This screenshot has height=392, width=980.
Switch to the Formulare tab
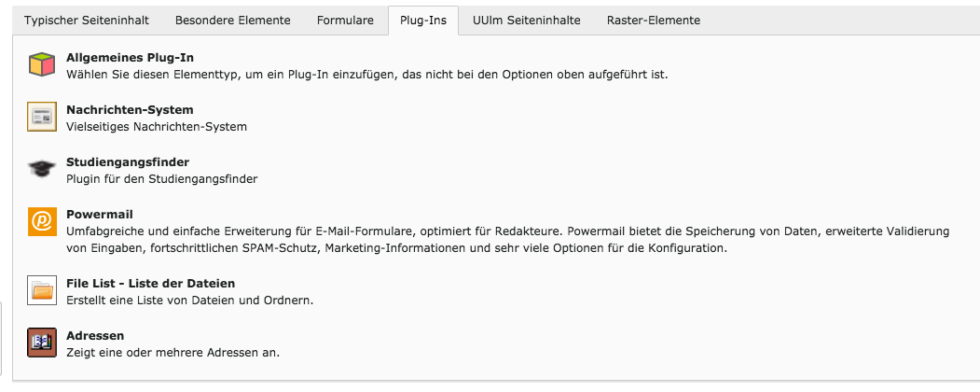345,20
